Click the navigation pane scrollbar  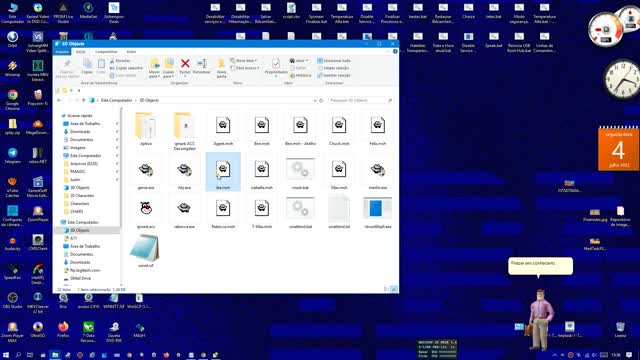tap(121, 196)
